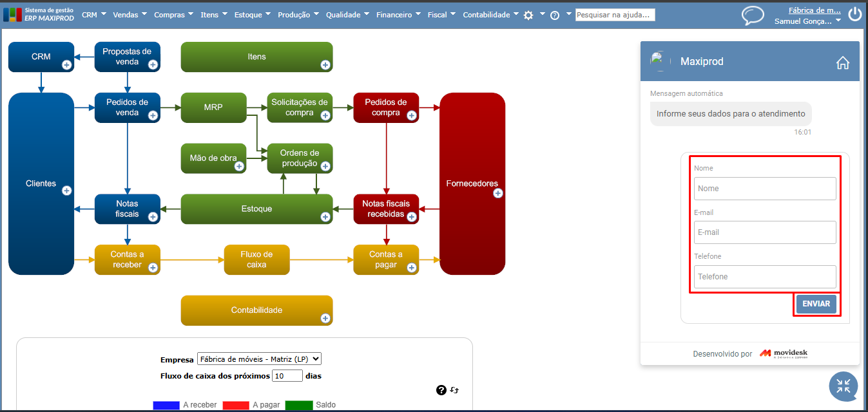868x412 pixels.
Task: Click the "Mensagem automática" label
Action: tap(686, 94)
